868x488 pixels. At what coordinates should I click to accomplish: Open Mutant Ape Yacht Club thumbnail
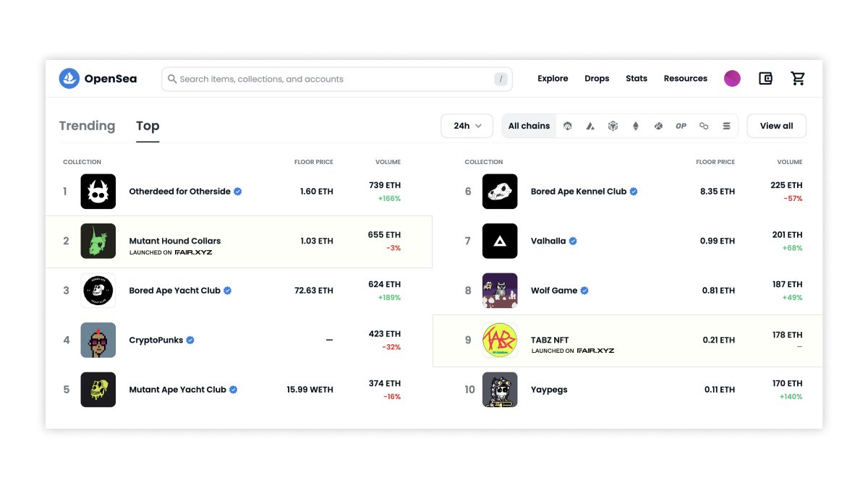[x=98, y=390]
